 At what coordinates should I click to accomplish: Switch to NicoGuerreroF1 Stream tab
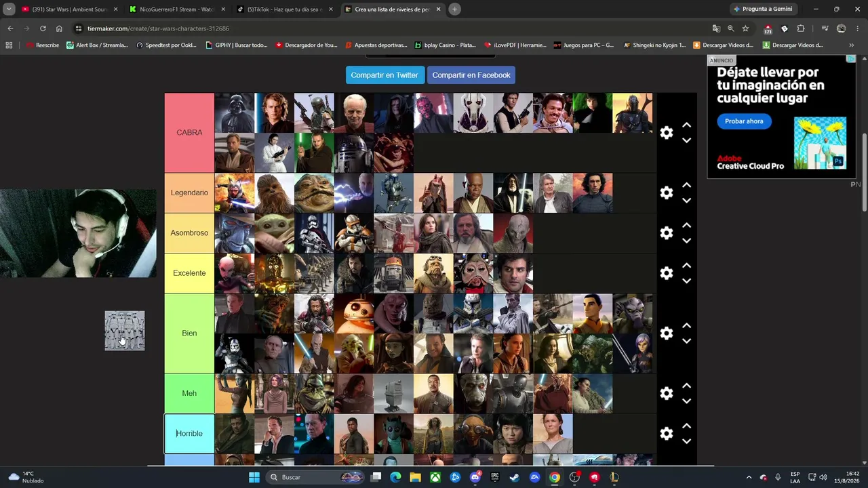[177, 9]
